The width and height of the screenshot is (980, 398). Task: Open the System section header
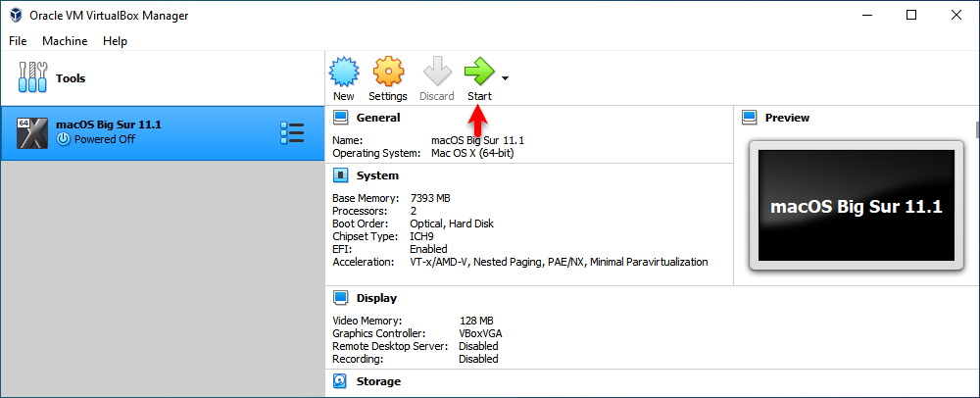[377, 175]
